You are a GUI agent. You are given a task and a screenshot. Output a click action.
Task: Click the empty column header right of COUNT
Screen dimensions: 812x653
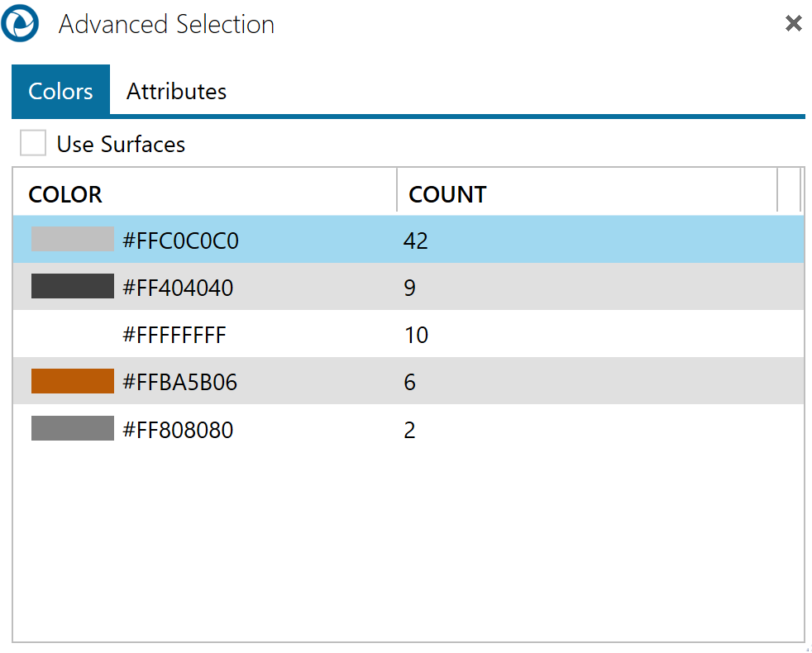tap(789, 194)
